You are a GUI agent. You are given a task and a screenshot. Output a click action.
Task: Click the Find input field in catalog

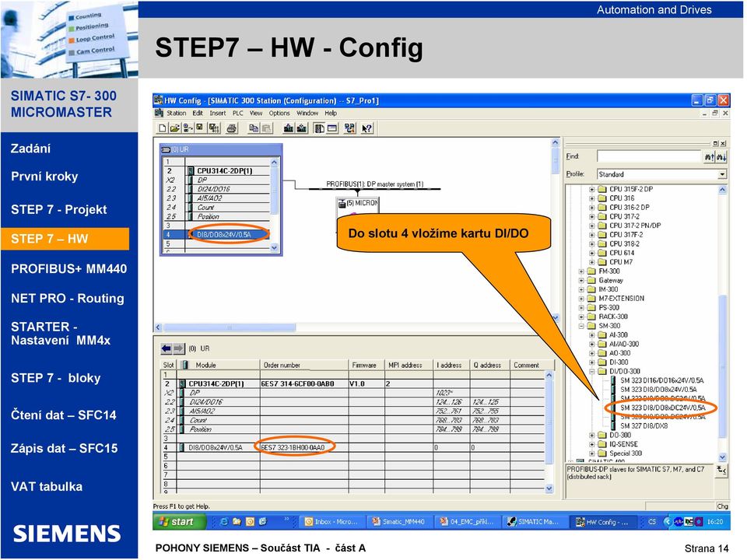tap(649, 156)
